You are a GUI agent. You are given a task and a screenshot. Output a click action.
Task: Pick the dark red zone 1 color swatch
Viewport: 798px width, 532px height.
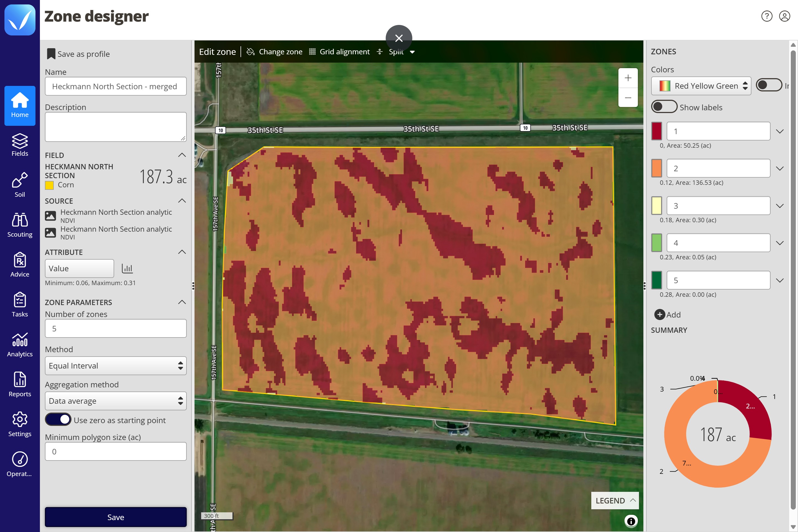(x=656, y=131)
